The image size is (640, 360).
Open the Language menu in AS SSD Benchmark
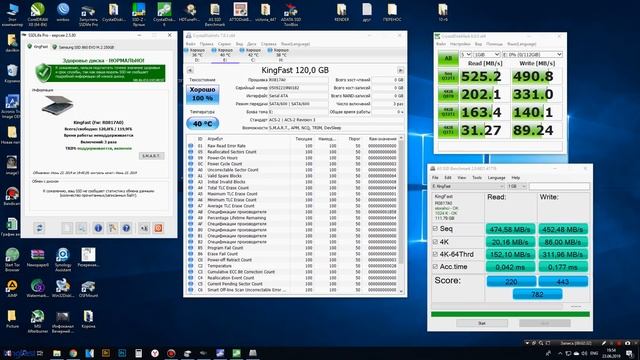point(496,178)
